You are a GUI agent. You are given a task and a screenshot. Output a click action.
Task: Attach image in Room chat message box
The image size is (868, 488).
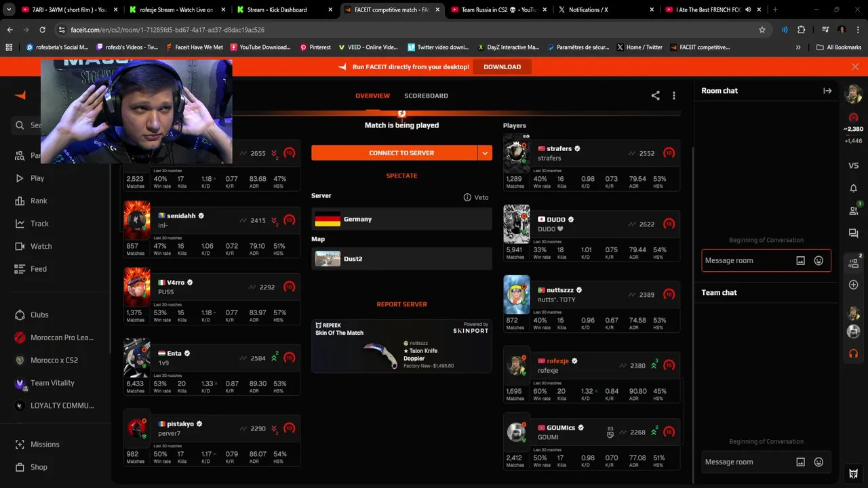(800, 261)
